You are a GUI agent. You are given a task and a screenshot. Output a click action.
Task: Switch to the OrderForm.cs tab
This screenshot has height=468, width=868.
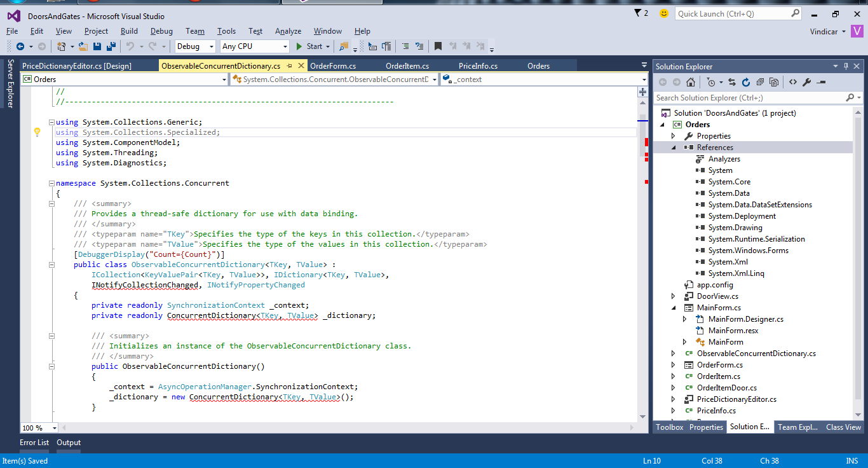click(333, 65)
